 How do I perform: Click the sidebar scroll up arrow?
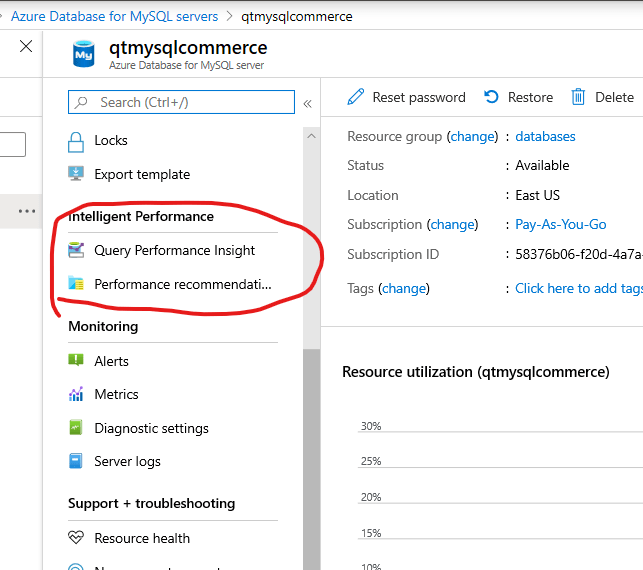312,136
